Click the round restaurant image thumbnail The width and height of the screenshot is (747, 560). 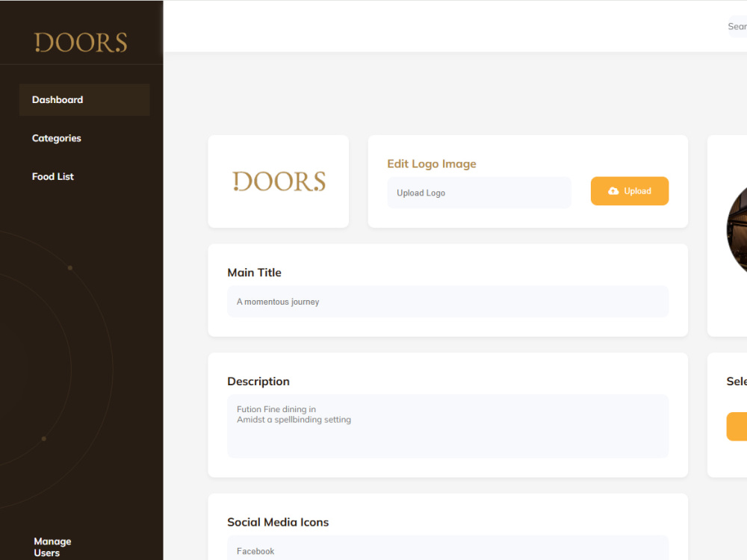click(x=737, y=230)
